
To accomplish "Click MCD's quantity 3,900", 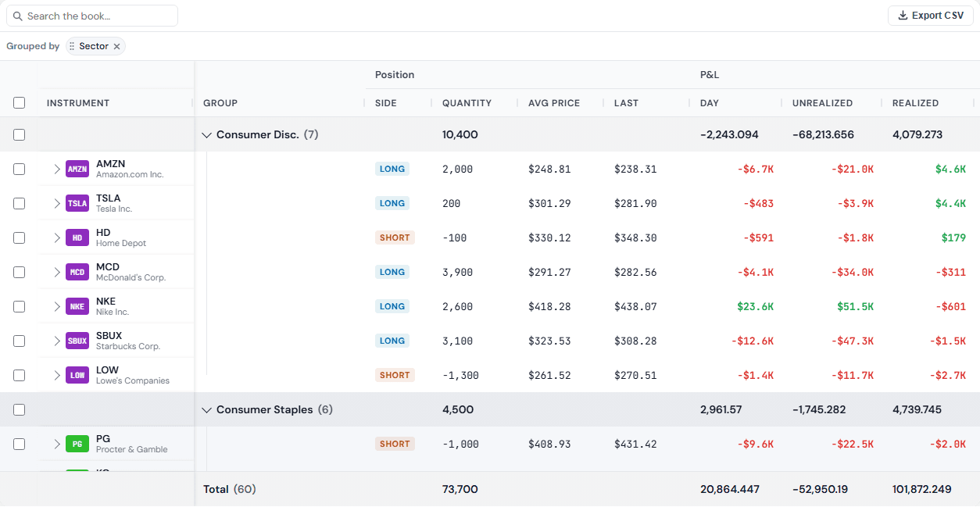I will [457, 272].
